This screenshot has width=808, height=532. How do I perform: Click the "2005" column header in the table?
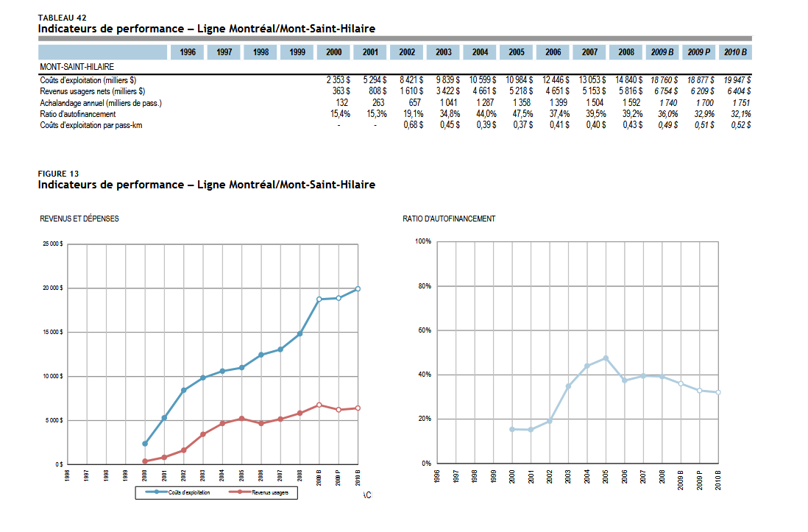[x=517, y=52]
